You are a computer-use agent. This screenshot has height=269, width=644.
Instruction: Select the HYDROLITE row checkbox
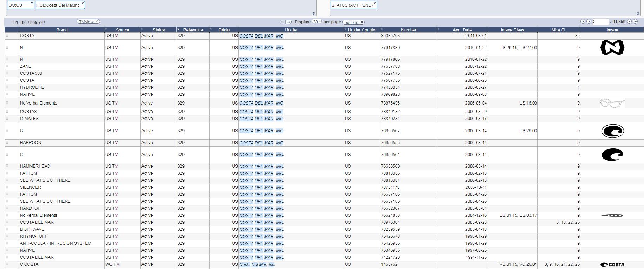[7, 87]
